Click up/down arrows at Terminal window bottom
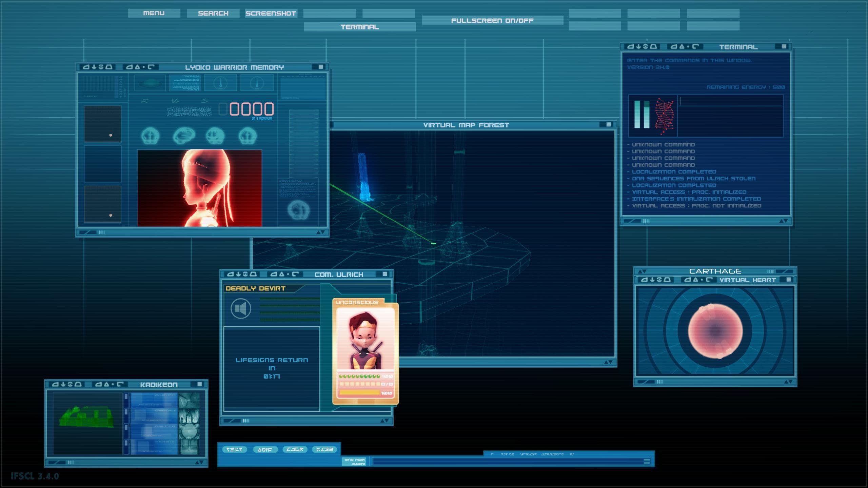Viewport: 868px width, 488px height. click(784, 221)
